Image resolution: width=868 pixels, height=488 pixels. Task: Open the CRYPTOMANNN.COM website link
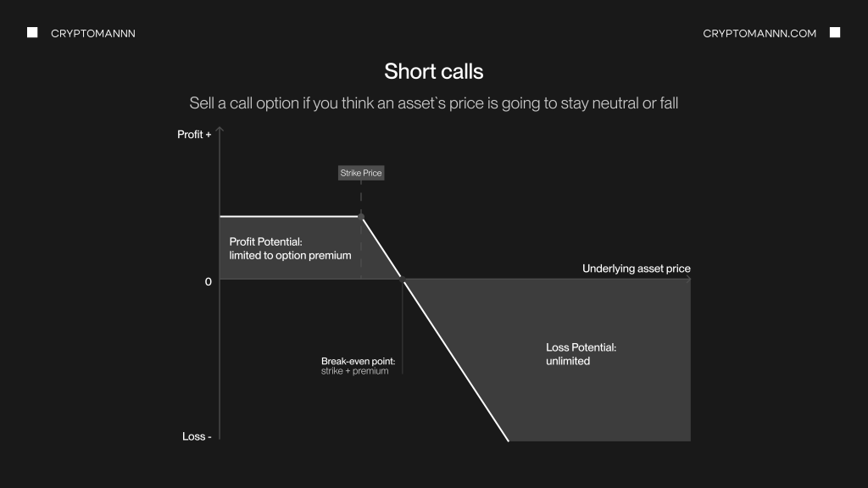point(759,34)
